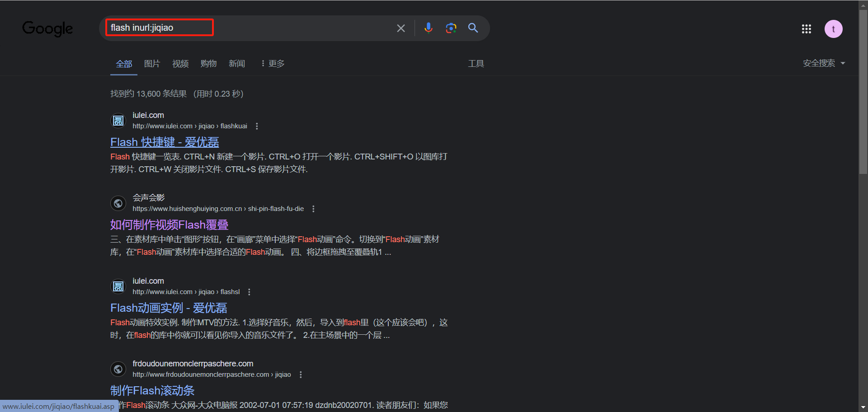This screenshot has height=412, width=868.
Task: Open the 制作Flash滚动条 link
Action: (152, 390)
